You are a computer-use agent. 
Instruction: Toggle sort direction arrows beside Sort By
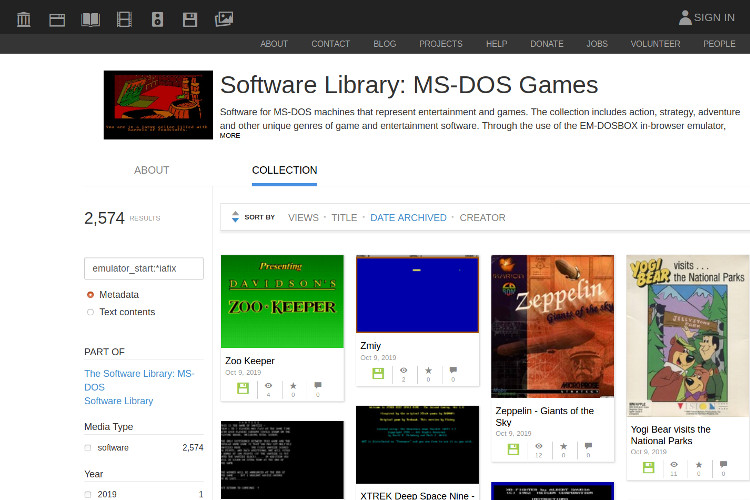pyautogui.click(x=235, y=217)
